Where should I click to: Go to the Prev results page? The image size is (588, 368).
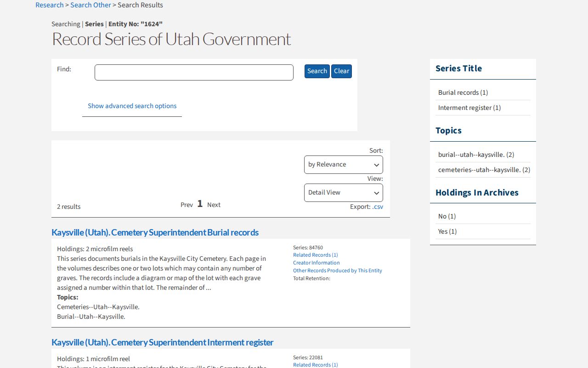[187, 205]
